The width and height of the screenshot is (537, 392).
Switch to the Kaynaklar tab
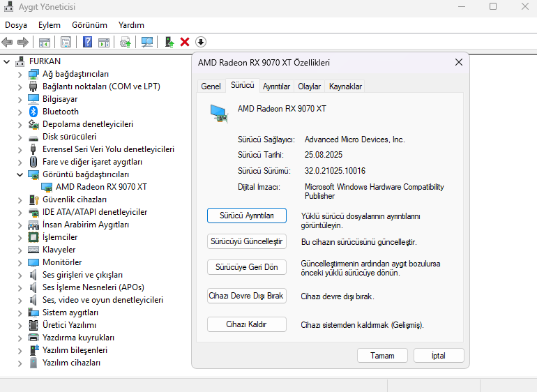point(345,86)
